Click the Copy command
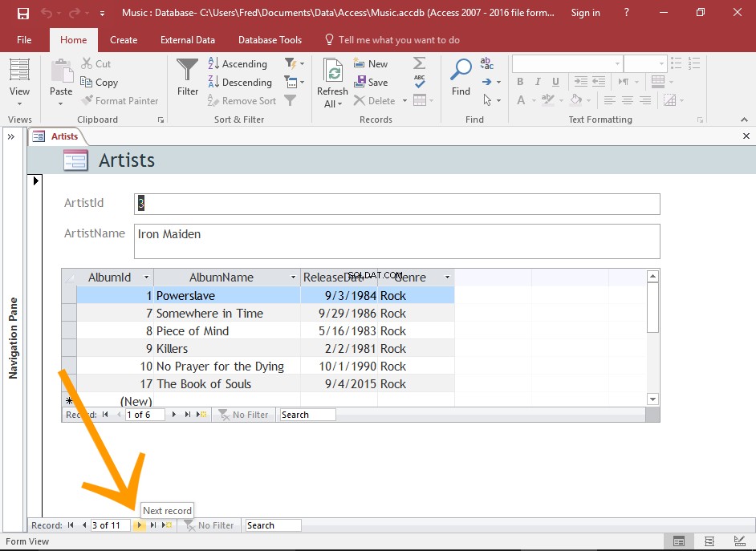This screenshot has height=551, width=756. click(99, 83)
